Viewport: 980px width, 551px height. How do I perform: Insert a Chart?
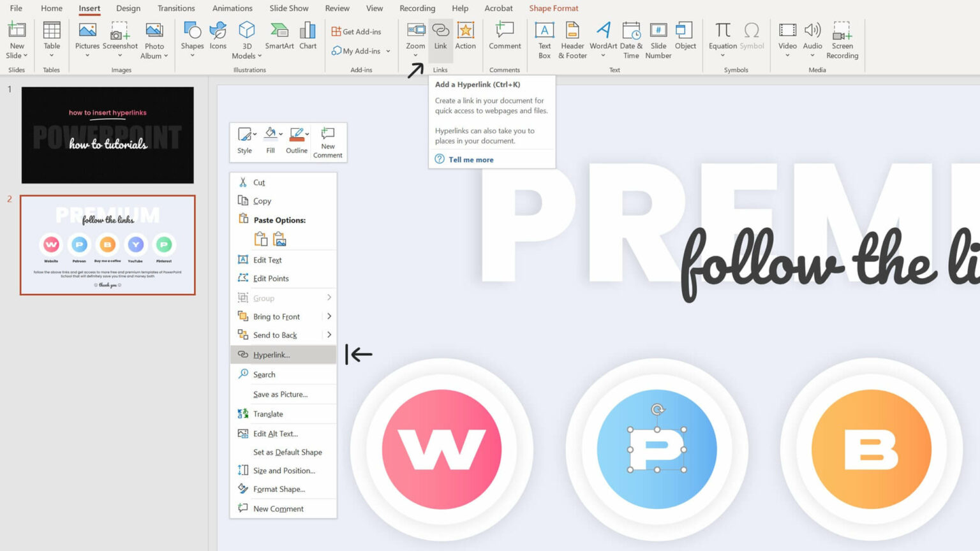pyautogui.click(x=308, y=38)
